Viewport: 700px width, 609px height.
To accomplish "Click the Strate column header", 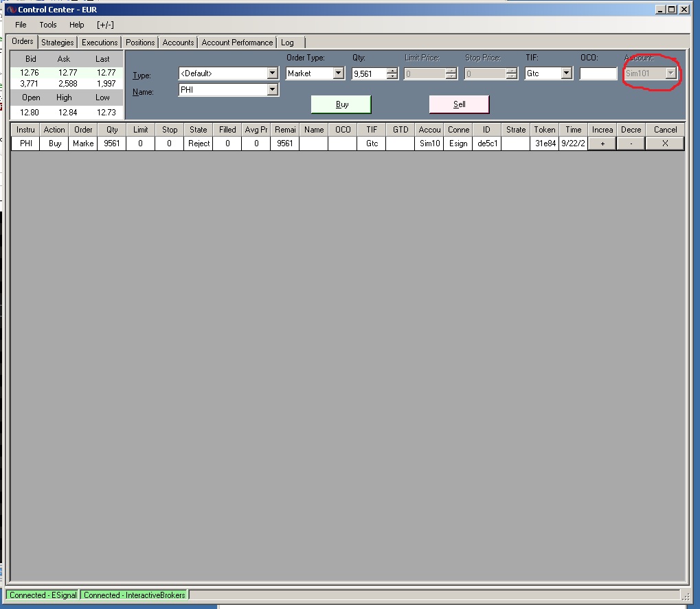I will tap(516, 130).
